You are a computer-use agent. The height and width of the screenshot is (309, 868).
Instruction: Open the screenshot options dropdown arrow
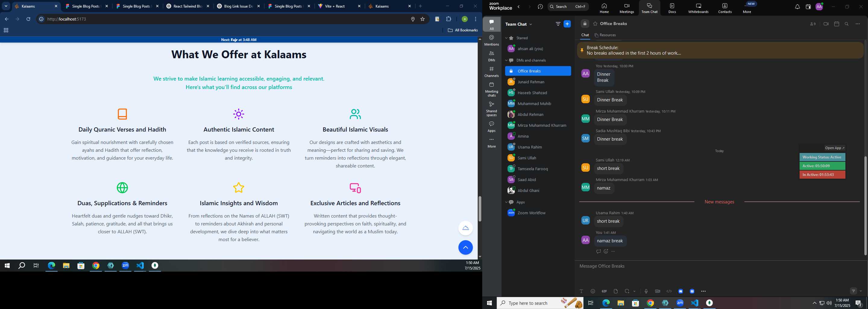(634, 291)
